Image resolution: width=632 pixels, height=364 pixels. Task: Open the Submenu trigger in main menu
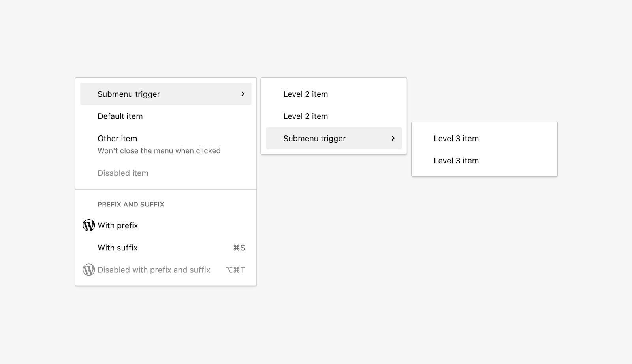coord(166,94)
